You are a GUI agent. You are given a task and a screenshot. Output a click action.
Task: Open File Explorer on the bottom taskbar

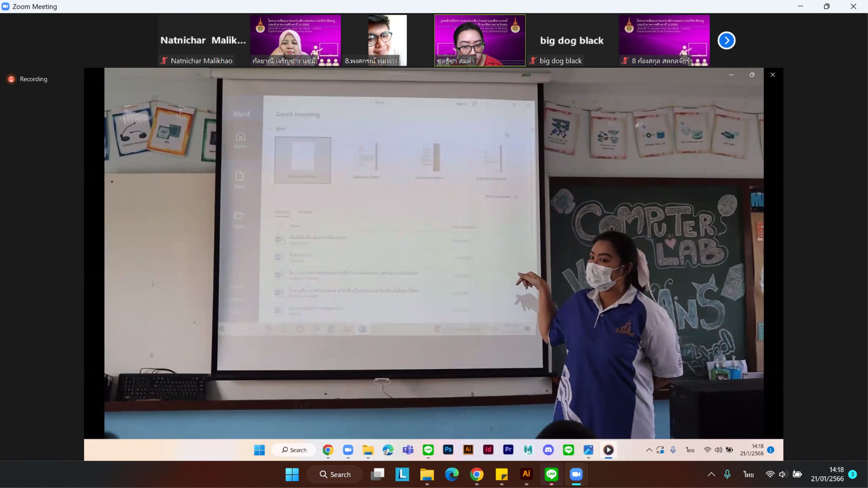pyautogui.click(x=427, y=474)
